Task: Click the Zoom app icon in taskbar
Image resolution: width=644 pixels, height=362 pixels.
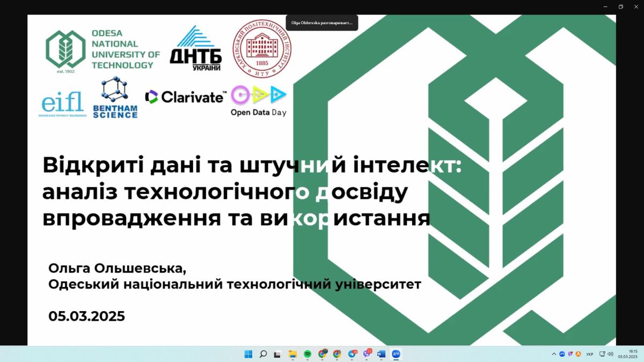Action: click(396, 354)
